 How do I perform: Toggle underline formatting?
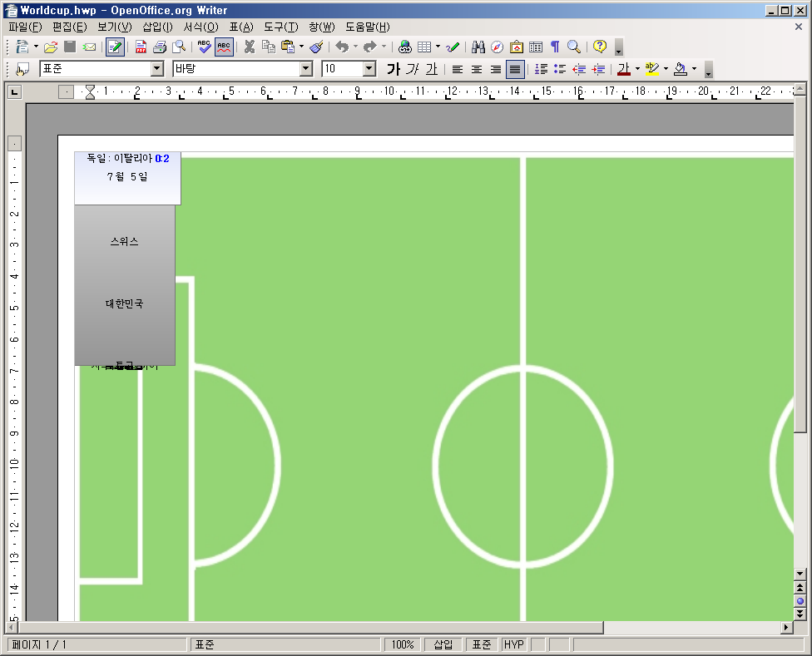[431, 69]
